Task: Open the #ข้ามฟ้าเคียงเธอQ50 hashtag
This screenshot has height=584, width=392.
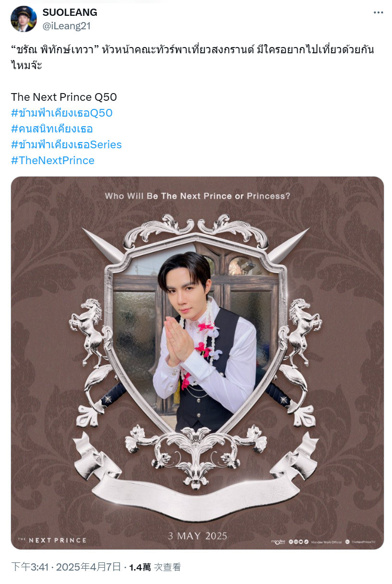Action: click(x=62, y=113)
